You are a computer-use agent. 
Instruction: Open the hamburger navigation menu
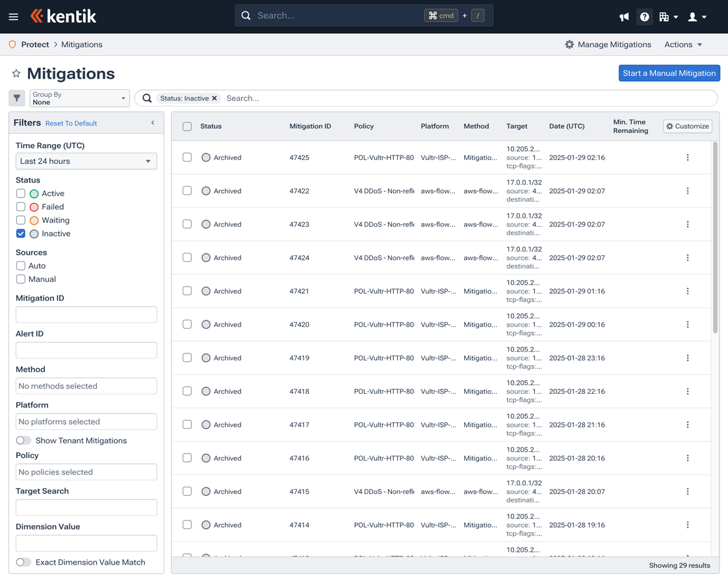pyautogui.click(x=14, y=16)
